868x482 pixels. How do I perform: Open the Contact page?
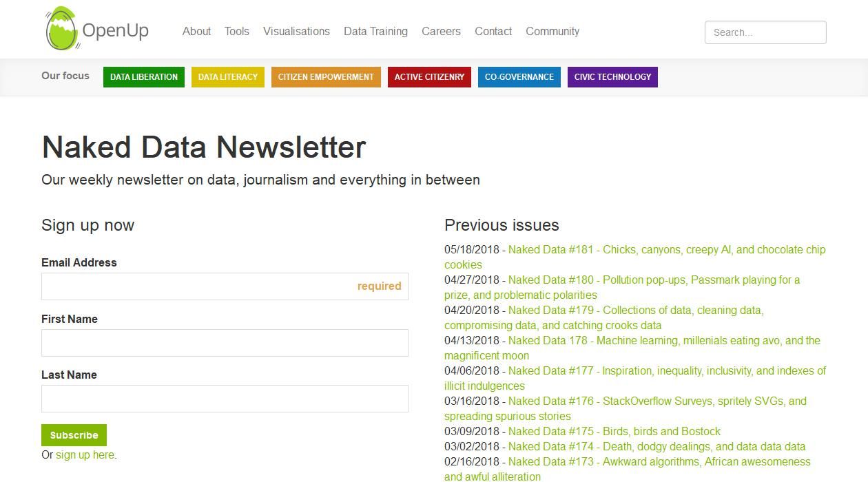point(493,32)
